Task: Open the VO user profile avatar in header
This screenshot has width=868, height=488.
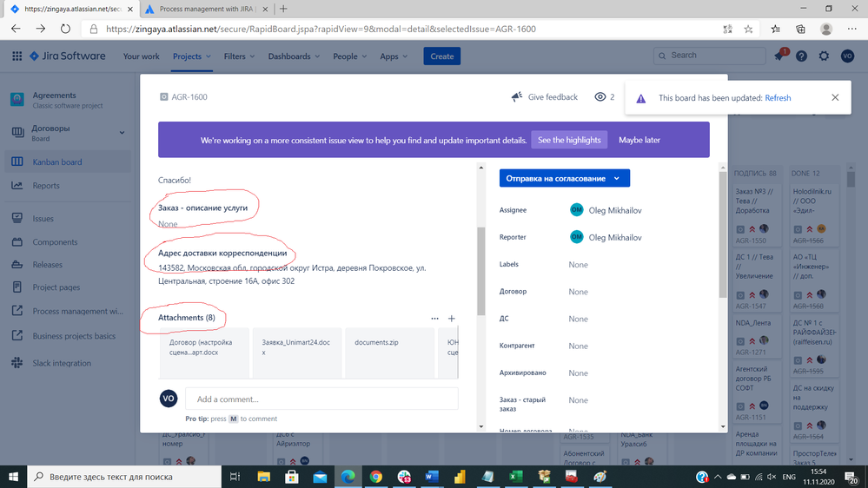Action: [847, 56]
